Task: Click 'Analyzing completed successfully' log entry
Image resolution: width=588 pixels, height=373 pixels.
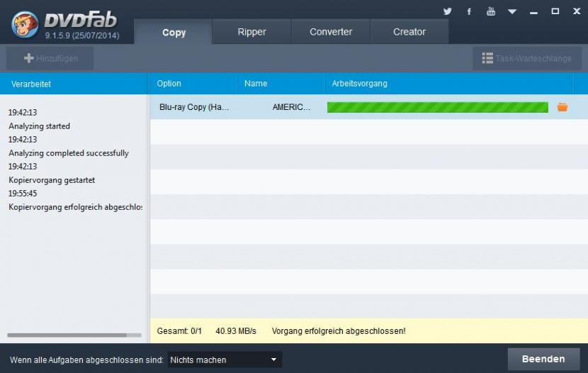Action: 69,153
